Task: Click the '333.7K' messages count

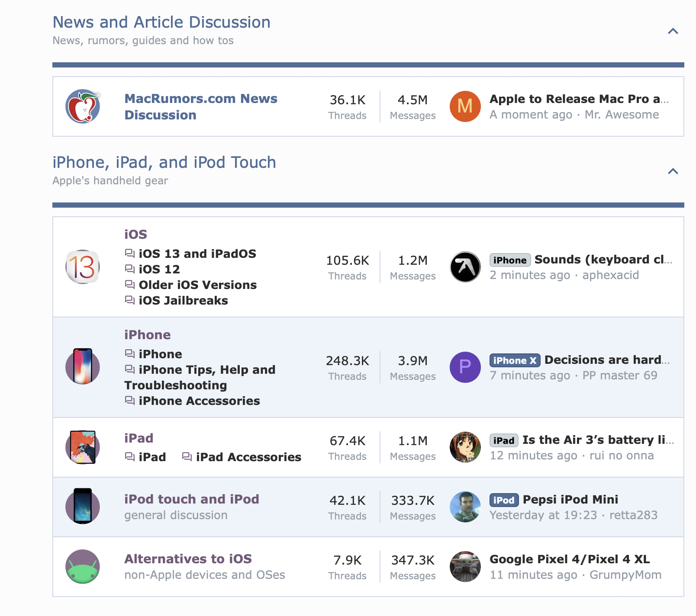Action: coord(413,500)
